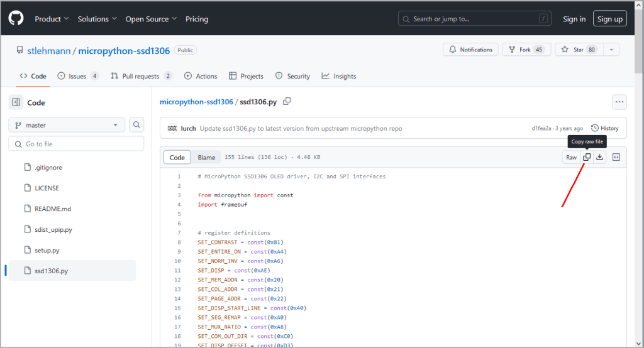Copy file path icon next to ssd1306.py
Viewport: 644px width, 348px height.
pos(287,102)
